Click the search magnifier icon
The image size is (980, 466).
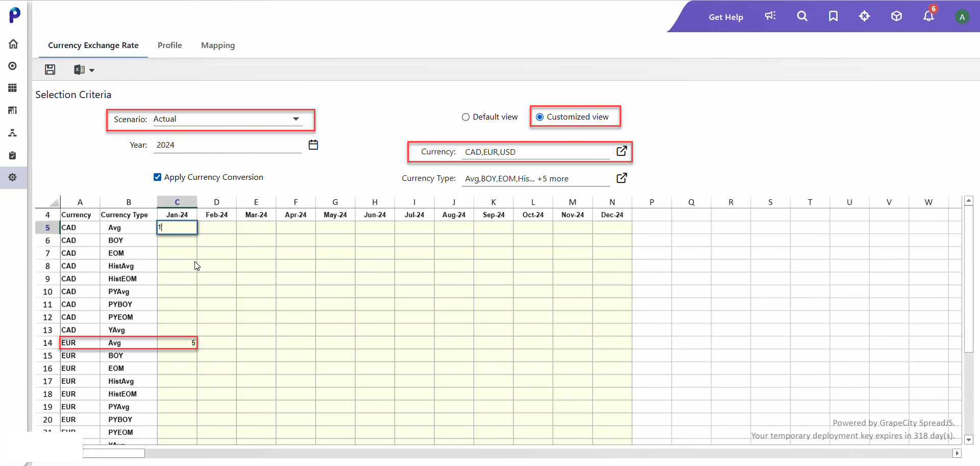click(802, 16)
